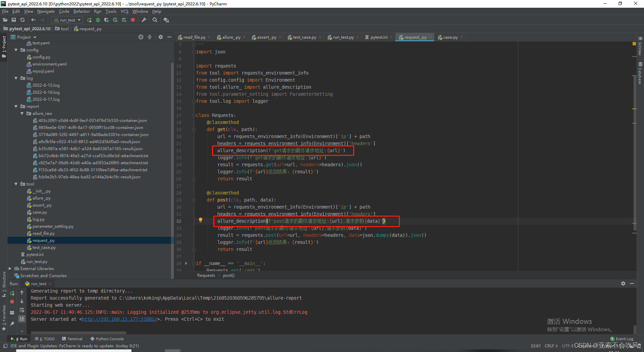Hide the Project panel with minus icon
The width and height of the screenshot is (644, 352).
169,37
